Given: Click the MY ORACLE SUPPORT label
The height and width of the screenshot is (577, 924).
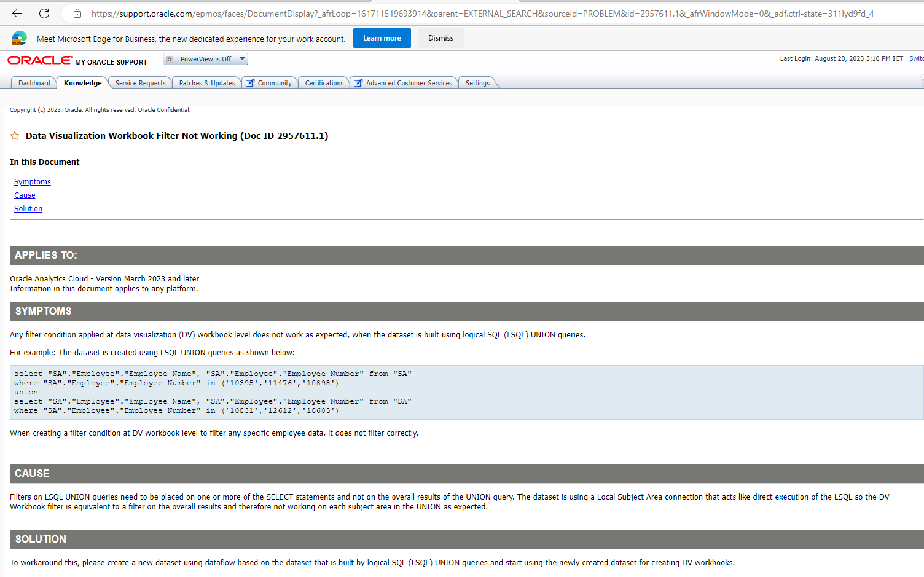Looking at the screenshot, I should click(x=111, y=62).
